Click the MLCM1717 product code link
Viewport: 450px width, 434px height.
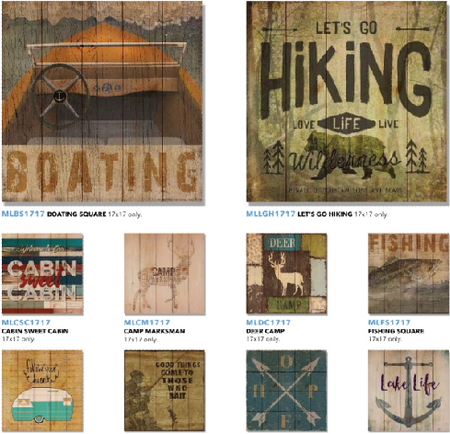tap(147, 322)
